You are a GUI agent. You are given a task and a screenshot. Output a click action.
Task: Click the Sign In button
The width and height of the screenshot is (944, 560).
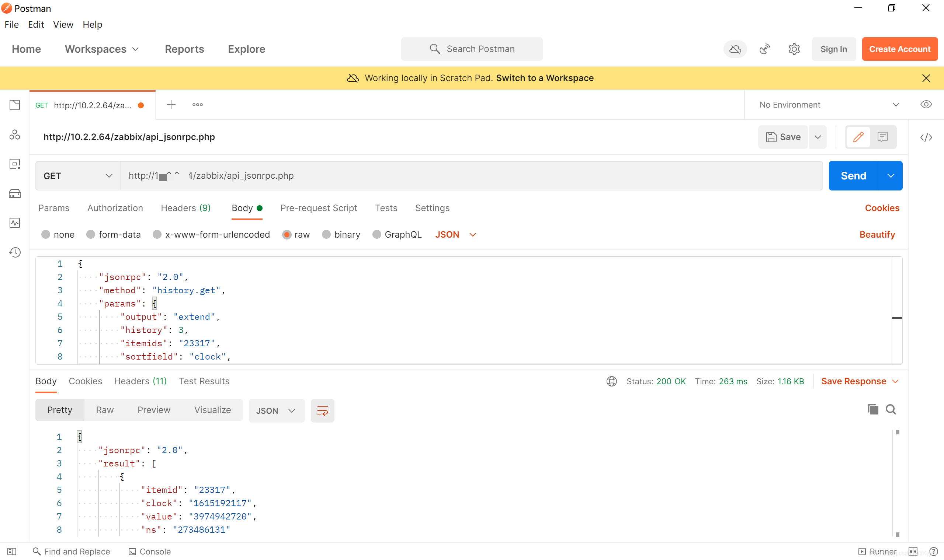click(833, 49)
